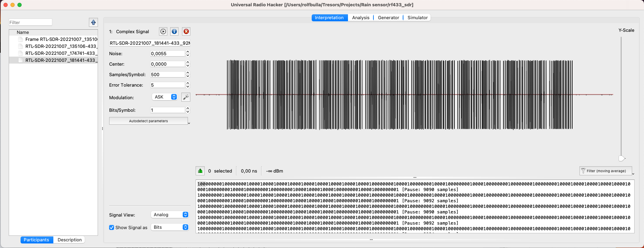Click Autodetect parameters button

(x=149, y=121)
